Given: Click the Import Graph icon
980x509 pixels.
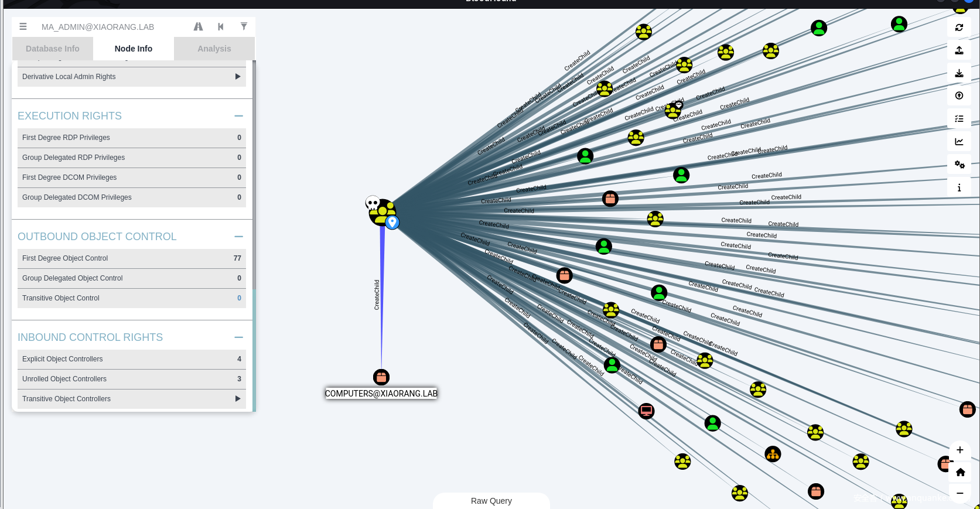Looking at the screenshot, I should (959, 73).
